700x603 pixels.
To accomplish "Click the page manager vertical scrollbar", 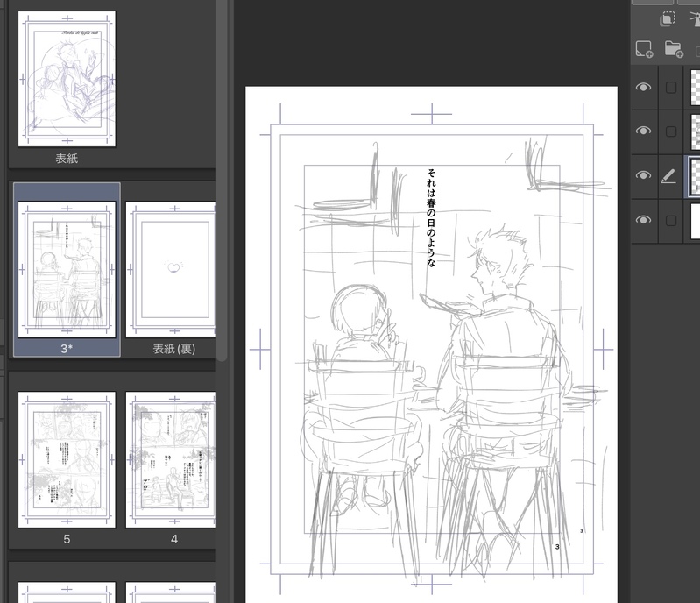I will 222,181.
